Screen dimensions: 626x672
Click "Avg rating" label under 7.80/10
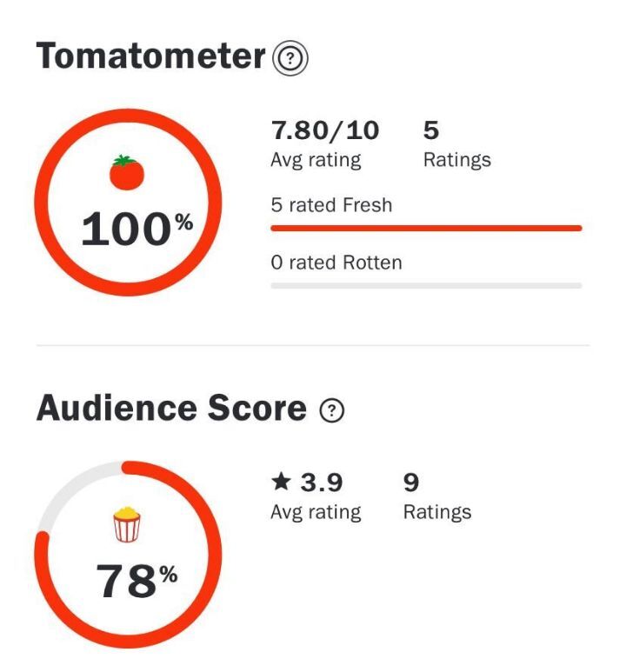click(x=316, y=160)
